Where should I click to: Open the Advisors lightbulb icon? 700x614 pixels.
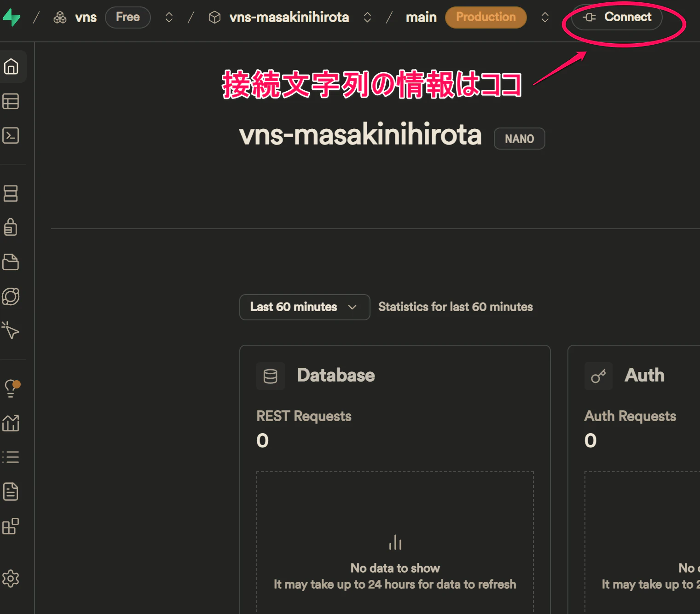pyautogui.click(x=12, y=388)
